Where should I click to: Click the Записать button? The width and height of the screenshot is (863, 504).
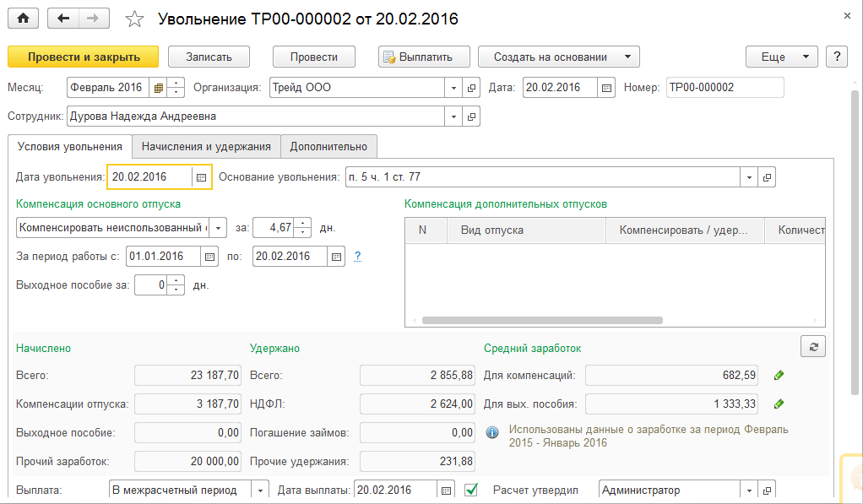[209, 57]
